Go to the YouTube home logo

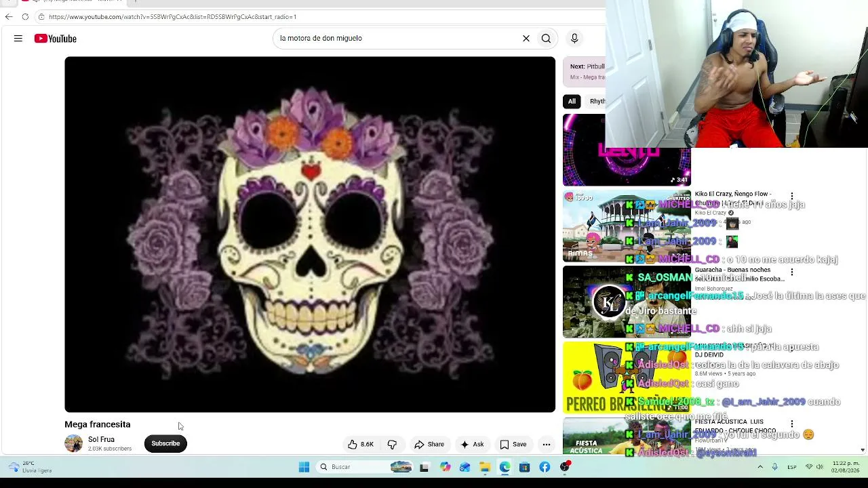(x=56, y=39)
